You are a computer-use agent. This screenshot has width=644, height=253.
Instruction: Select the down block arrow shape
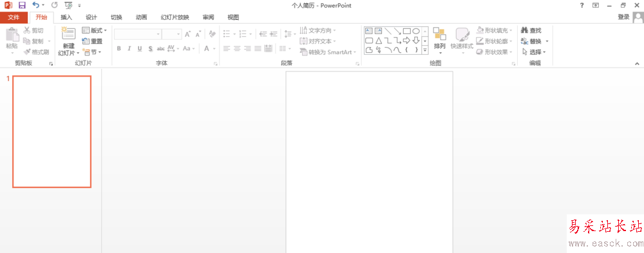pos(416,41)
